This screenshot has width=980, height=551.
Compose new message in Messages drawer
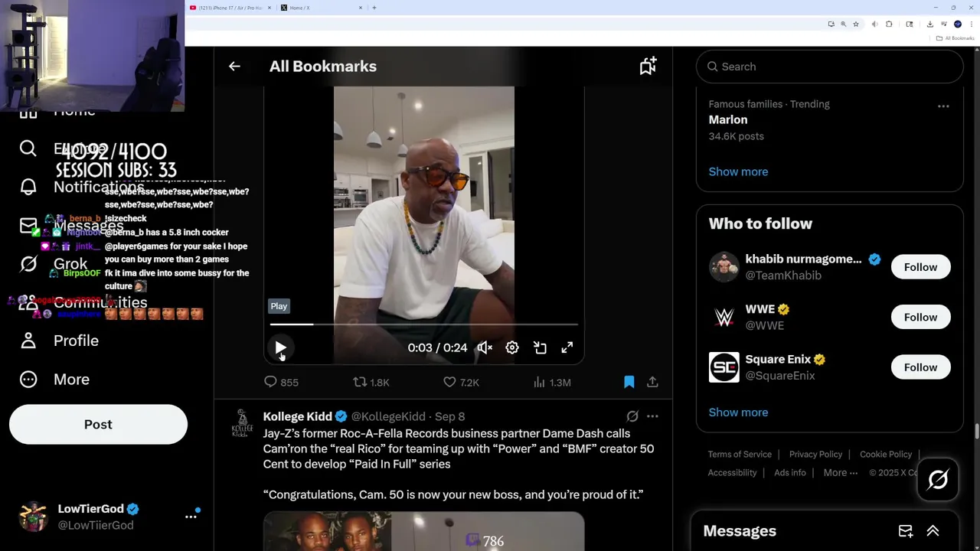tap(906, 531)
